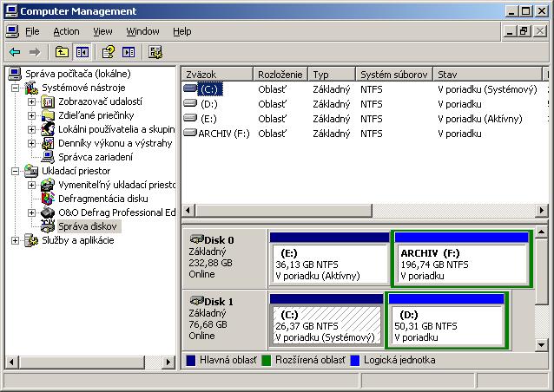Open the File menu
The width and height of the screenshot is (554, 392).
32,32
